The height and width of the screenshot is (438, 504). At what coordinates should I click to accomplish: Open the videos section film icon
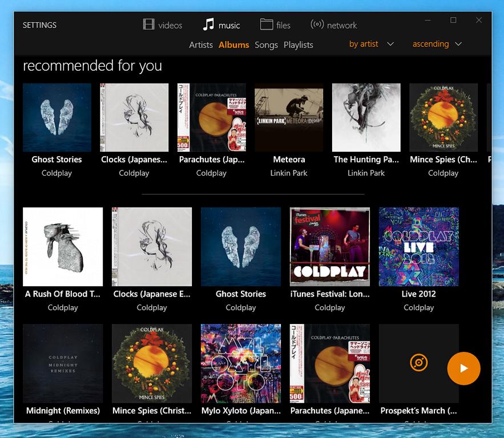[x=148, y=25]
